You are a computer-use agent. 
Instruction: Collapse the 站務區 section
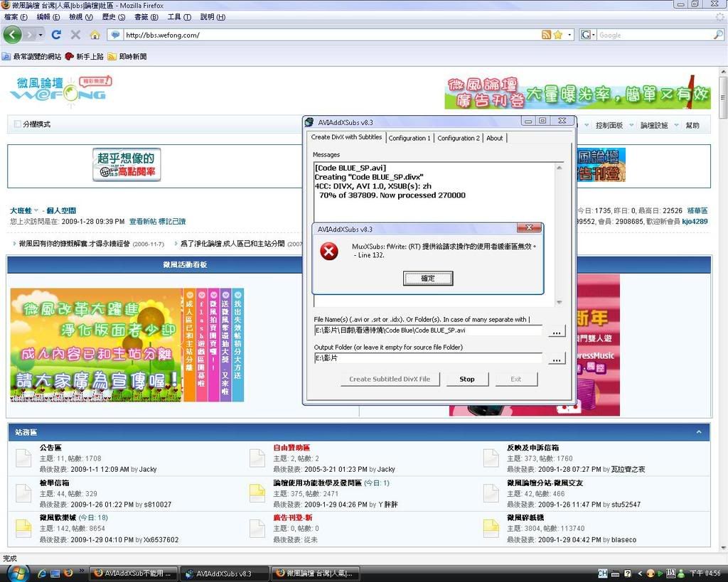(x=698, y=432)
